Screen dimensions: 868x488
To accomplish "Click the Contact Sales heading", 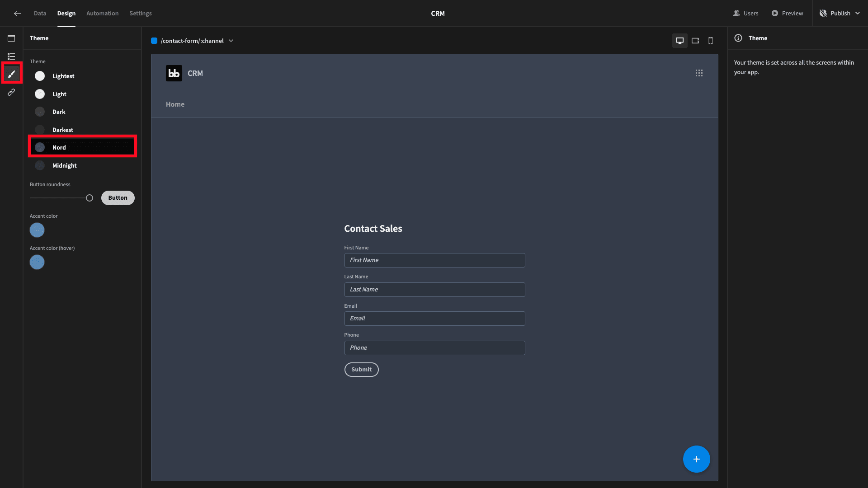I will point(373,229).
